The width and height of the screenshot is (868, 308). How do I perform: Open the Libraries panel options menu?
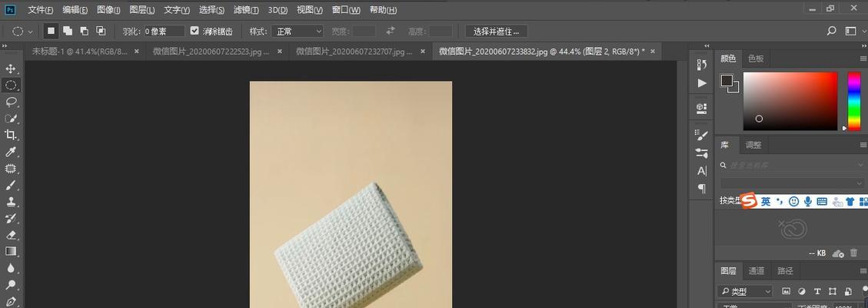(863, 145)
